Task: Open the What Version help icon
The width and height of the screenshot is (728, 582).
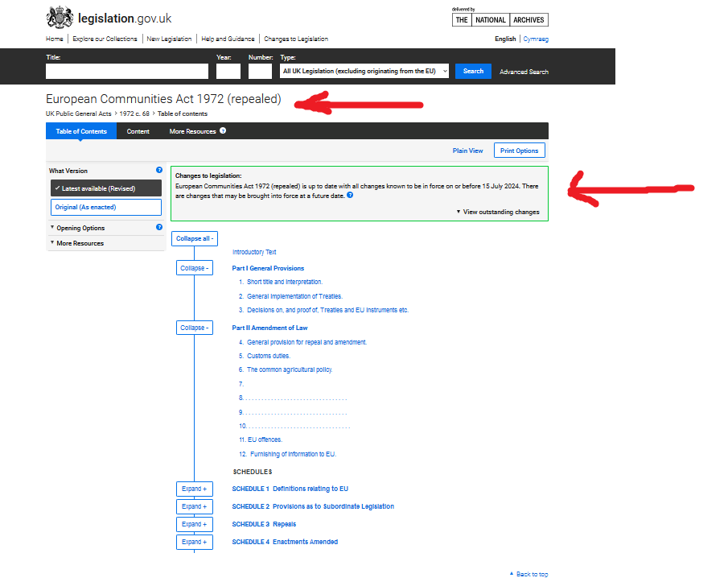Action: coord(159,170)
